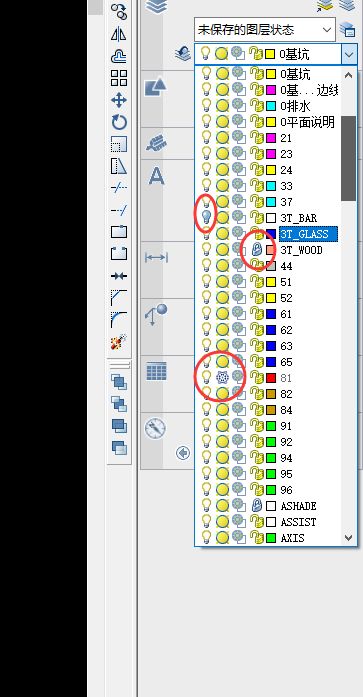Turn off the layer 95 bulb
The height and width of the screenshot is (697, 363).
[x=206, y=474]
